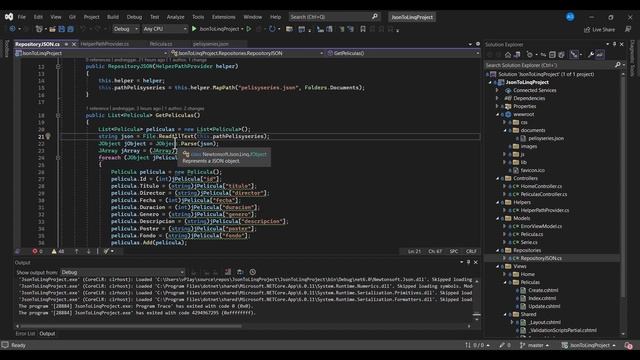This screenshot has width=640, height=360.
Task: Switch to the Error List tab
Action: tap(25, 334)
